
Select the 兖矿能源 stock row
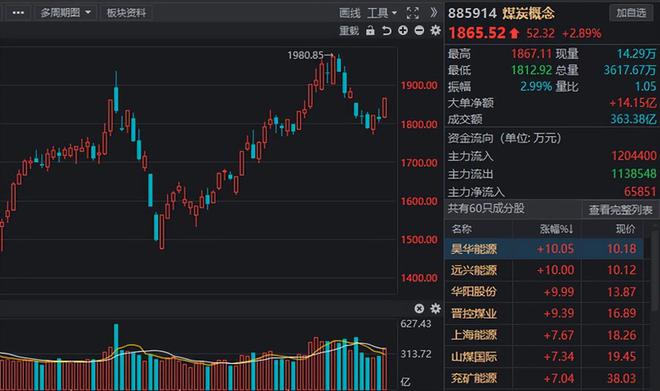(544, 378)
